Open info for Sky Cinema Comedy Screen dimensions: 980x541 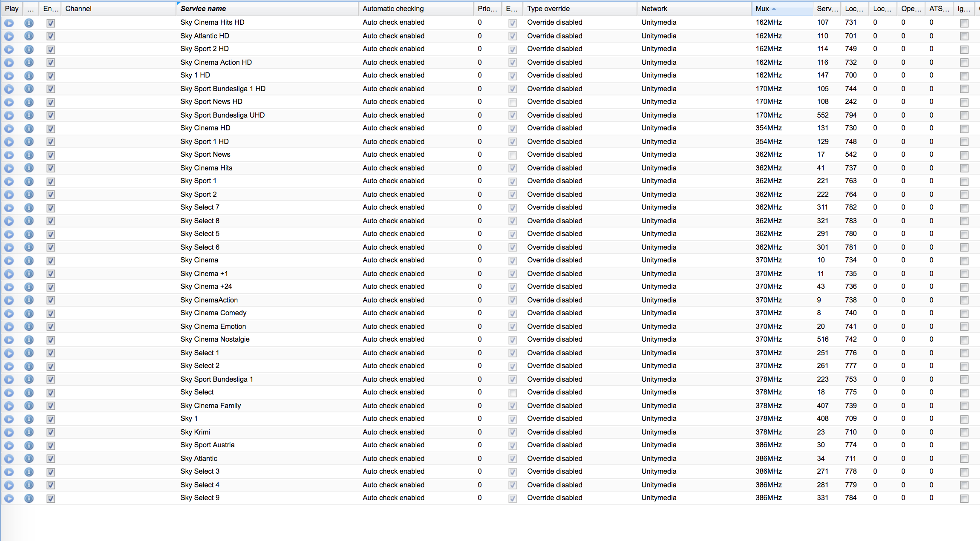click(x=29, y=314)
